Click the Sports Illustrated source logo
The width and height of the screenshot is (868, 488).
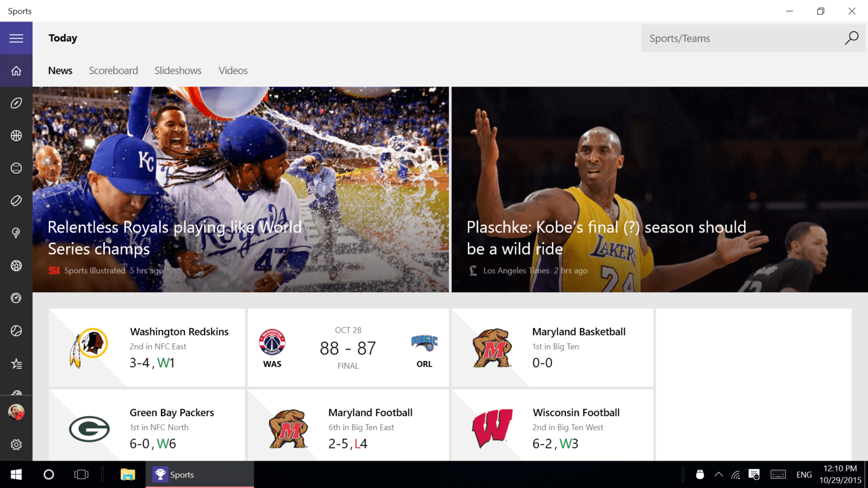coord(54,271)
